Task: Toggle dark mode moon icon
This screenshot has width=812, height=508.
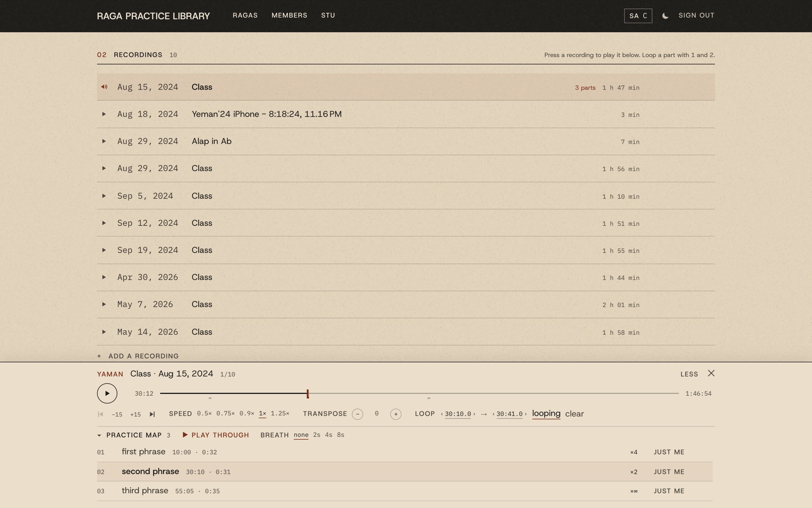Action: tap(665, 16)
